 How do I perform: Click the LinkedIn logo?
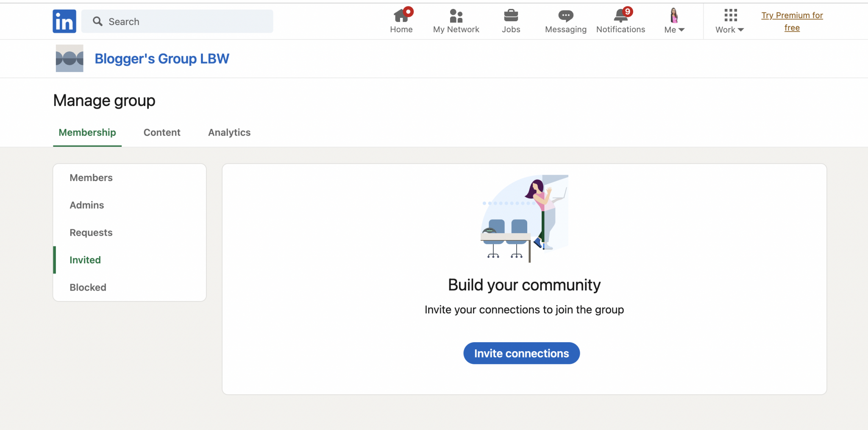(64, 21)
